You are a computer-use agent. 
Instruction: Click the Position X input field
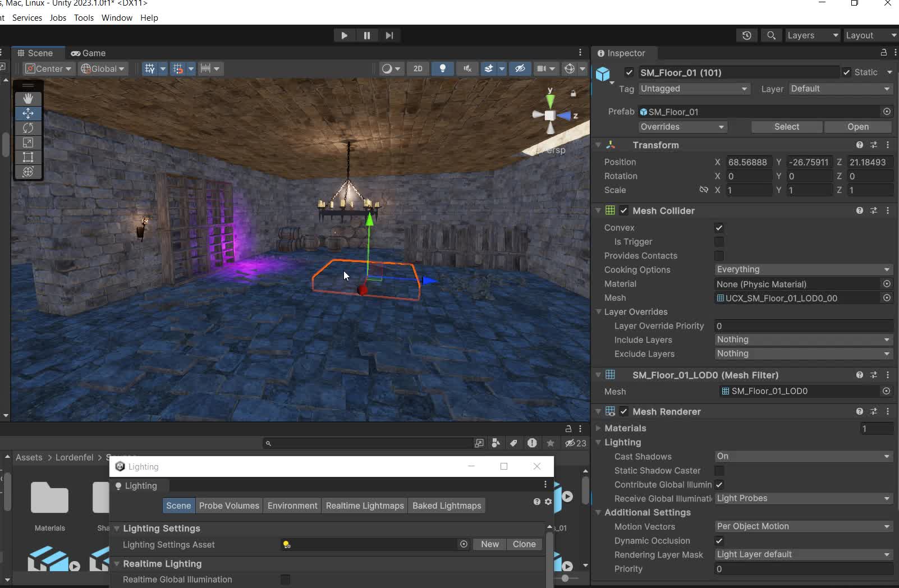point(749,162)
